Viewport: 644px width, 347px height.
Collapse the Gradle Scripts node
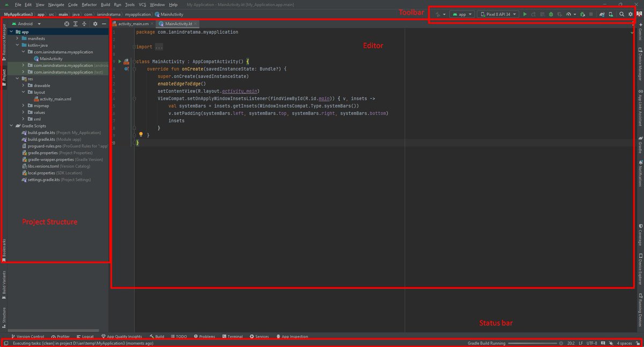pyautogui.click(x=11, y=126)
